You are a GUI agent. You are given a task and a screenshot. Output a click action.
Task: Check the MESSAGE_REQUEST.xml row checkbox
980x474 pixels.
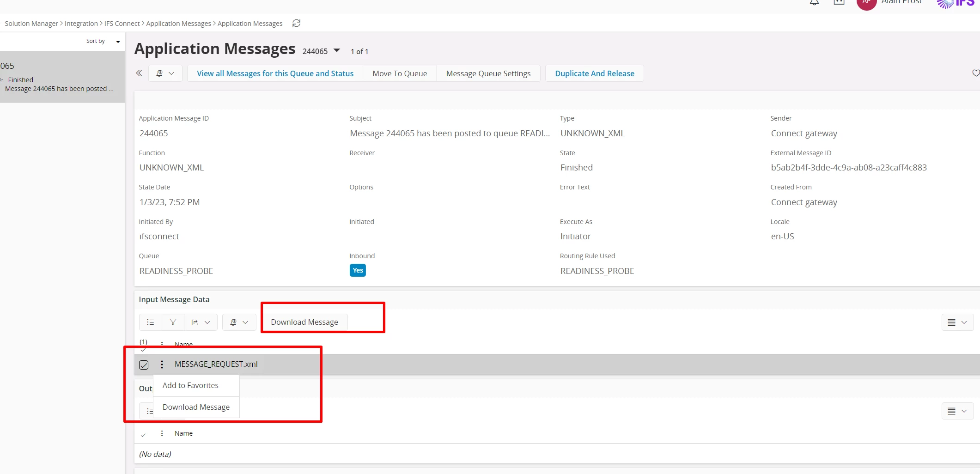[143, 365]
